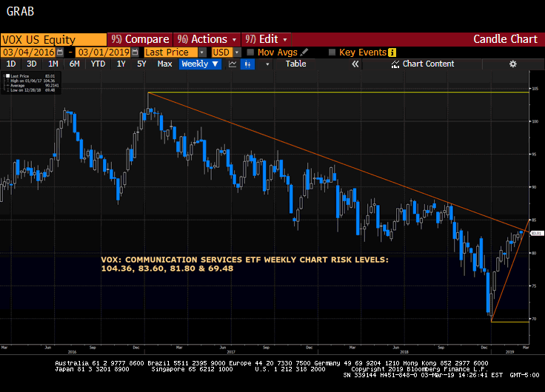Click the VOX risk levels annotation text
The image size is (545, 392).
tap(244, 264)
